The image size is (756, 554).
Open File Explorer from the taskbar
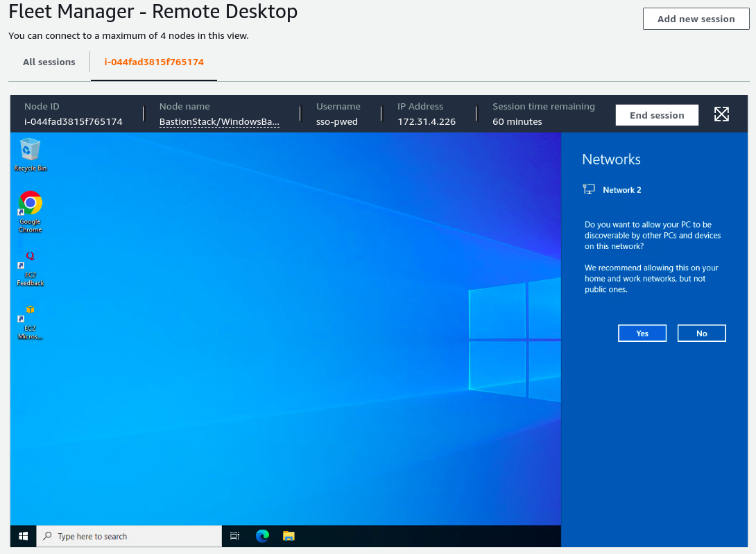[x=289, y=536]
